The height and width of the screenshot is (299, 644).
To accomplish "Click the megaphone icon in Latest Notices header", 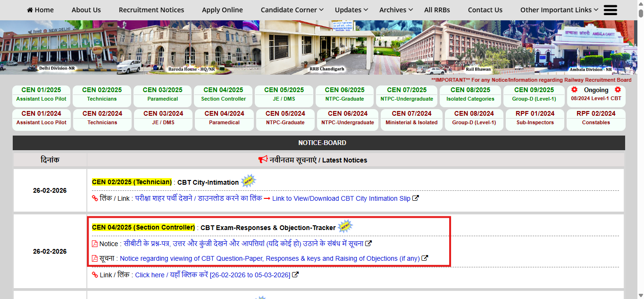I will click(x=263, y=160).
